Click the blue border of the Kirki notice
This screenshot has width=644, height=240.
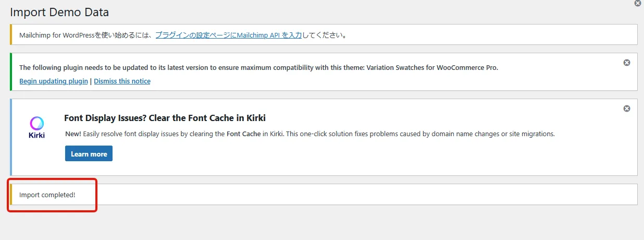coord(11,137)
